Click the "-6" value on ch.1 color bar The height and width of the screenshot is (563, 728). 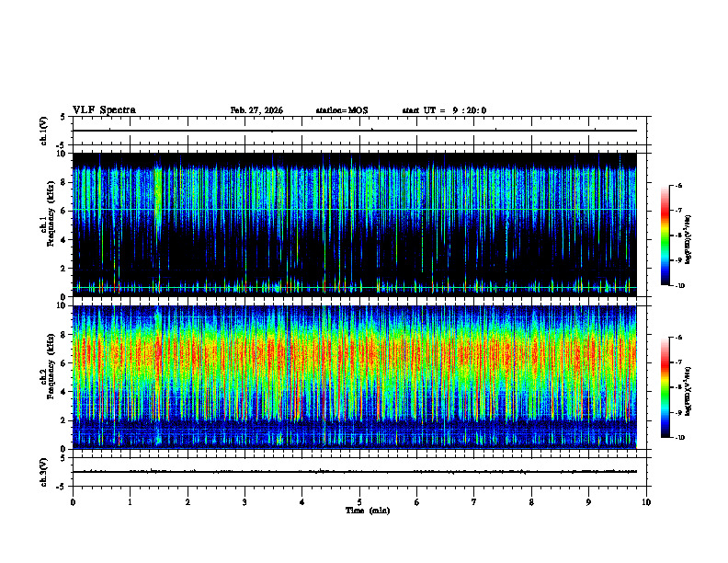point(677,185)
